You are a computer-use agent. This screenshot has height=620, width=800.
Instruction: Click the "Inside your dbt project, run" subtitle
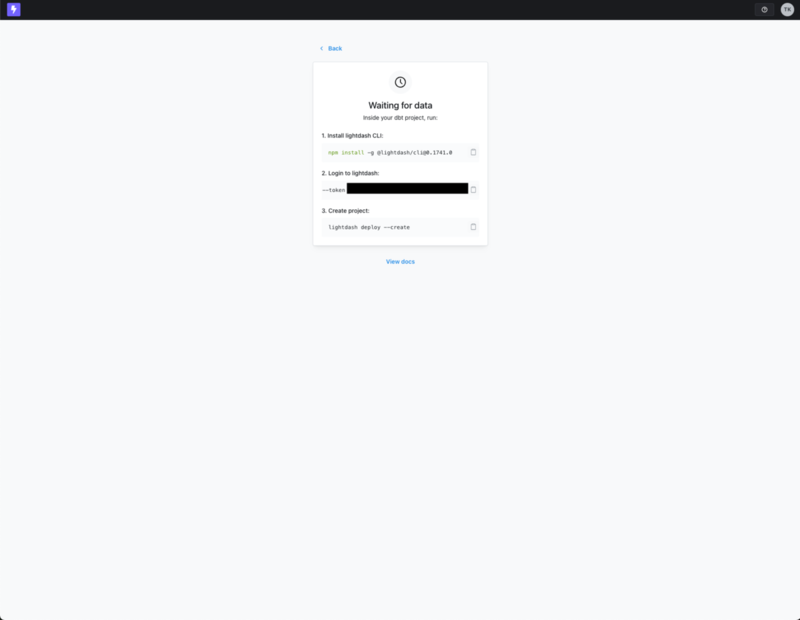[400, 118]
